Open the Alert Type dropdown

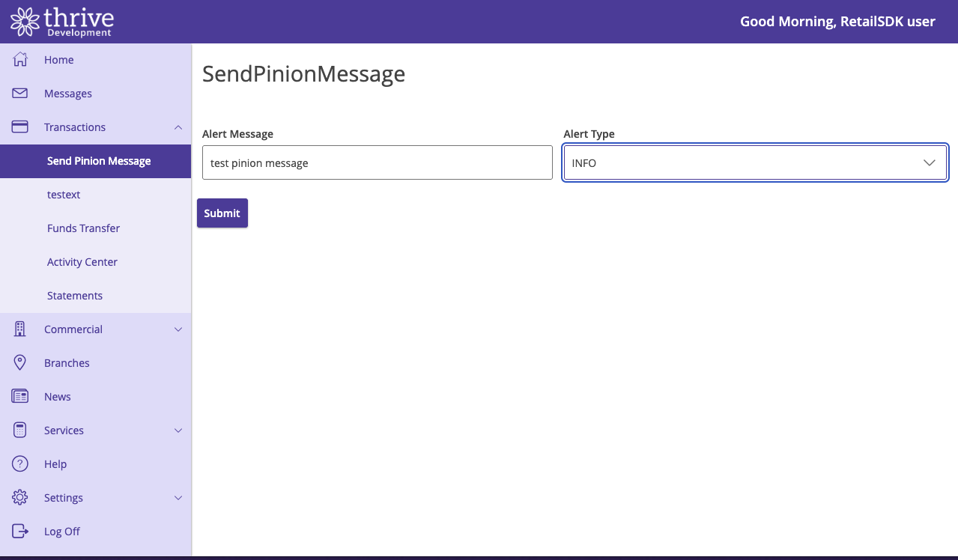pyautogui.click(x=755, y=162)
